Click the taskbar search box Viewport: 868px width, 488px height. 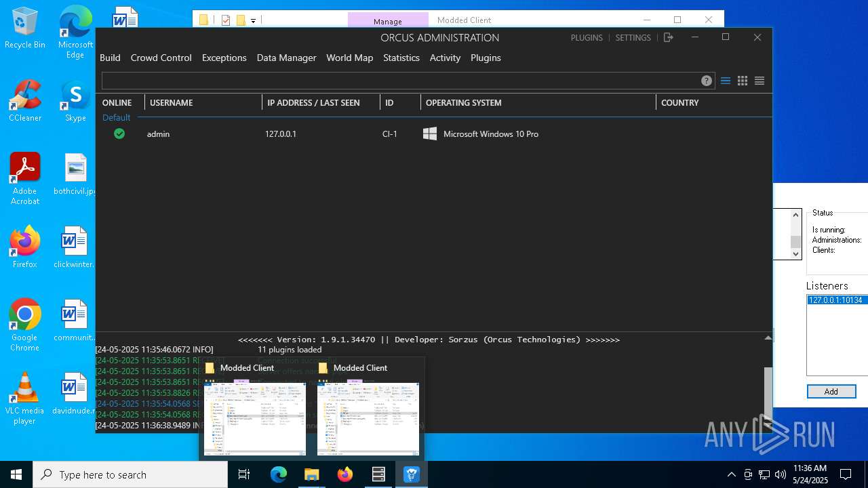130,474
